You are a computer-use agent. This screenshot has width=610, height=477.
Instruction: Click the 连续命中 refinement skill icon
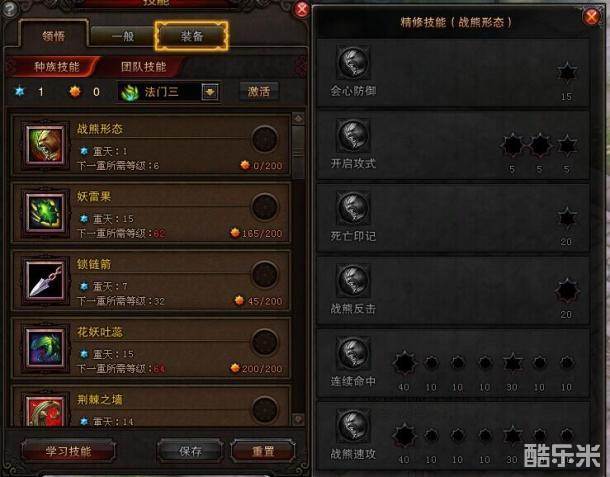point(353,352)
